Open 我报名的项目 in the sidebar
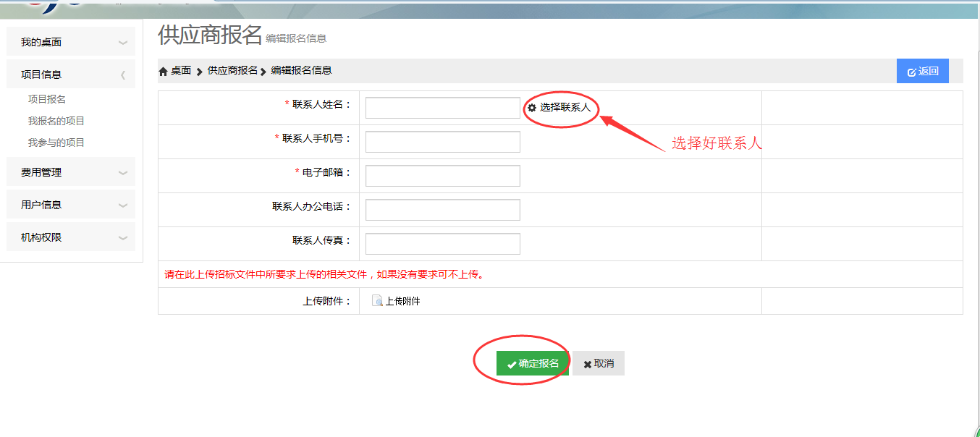Image resolution: width=980 pixels, height=437 pixels. tap(56, 121)
